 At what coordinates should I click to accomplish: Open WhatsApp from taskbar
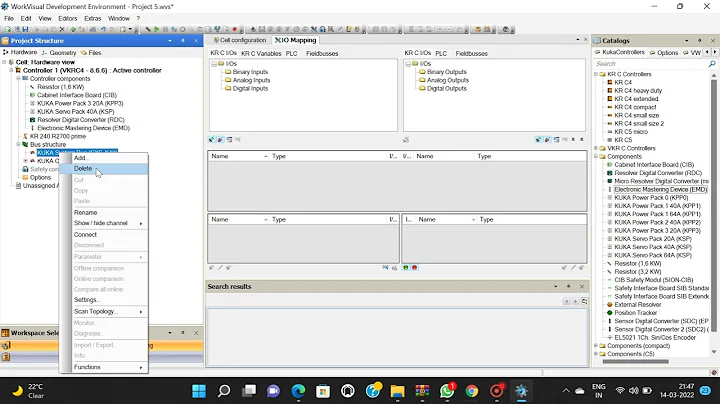(x=447, y=391)
